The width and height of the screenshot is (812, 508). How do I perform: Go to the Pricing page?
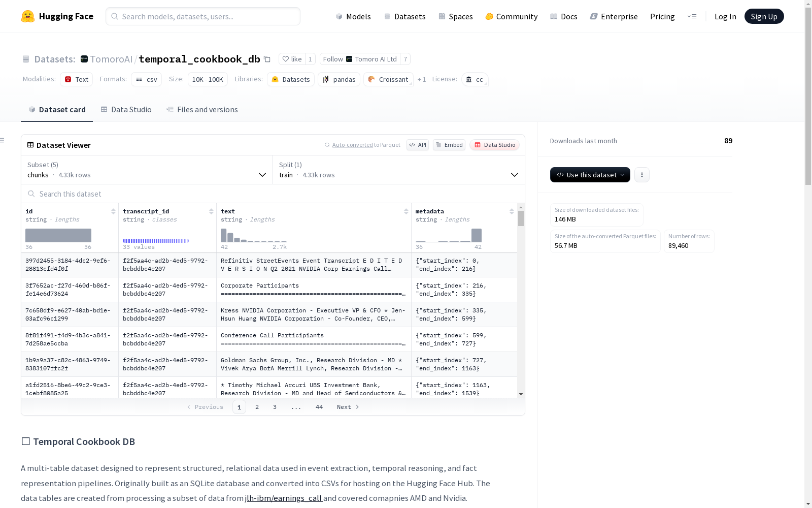pos(662,16)
